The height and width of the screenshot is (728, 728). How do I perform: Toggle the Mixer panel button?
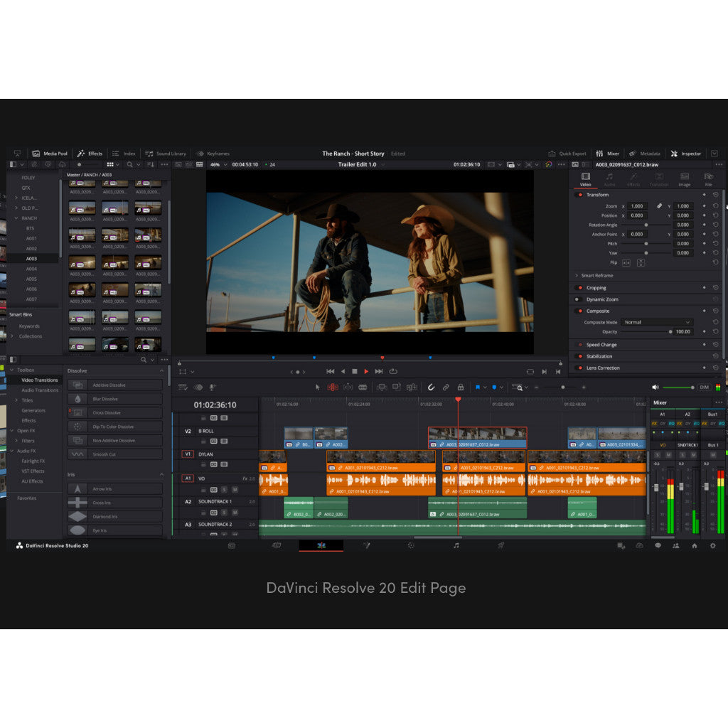[x=608, y=154]
